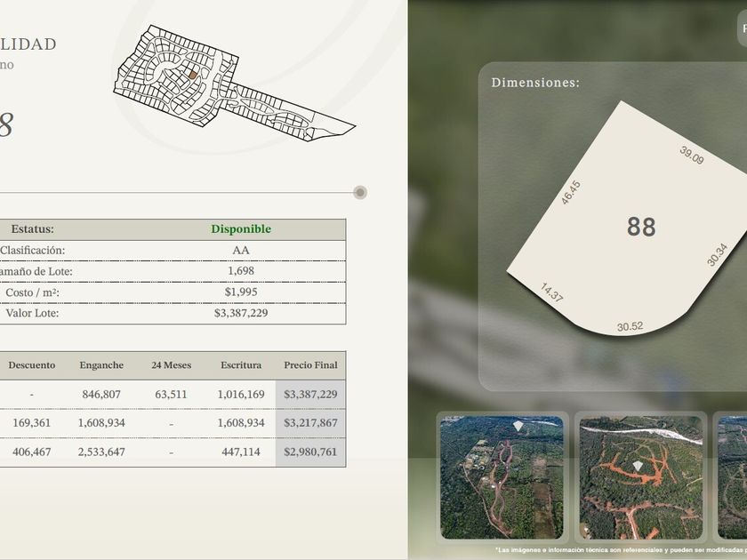Click Escritura amount 1,016,169
747x560 pixels.
coord(241,395)
